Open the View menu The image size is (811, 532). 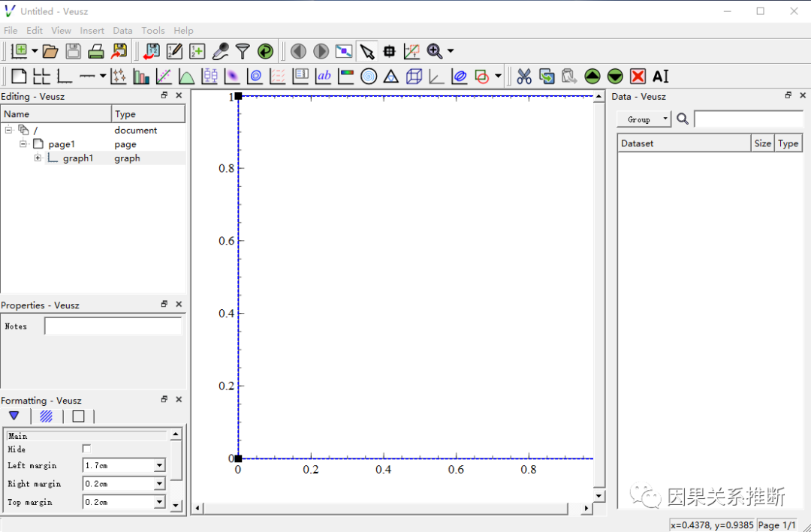[x=61, y=31]
